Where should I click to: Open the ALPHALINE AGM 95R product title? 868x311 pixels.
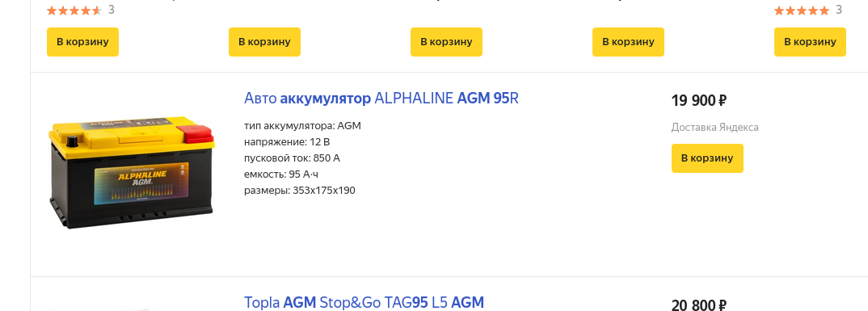pyautogui.click(x=381, y=99)
